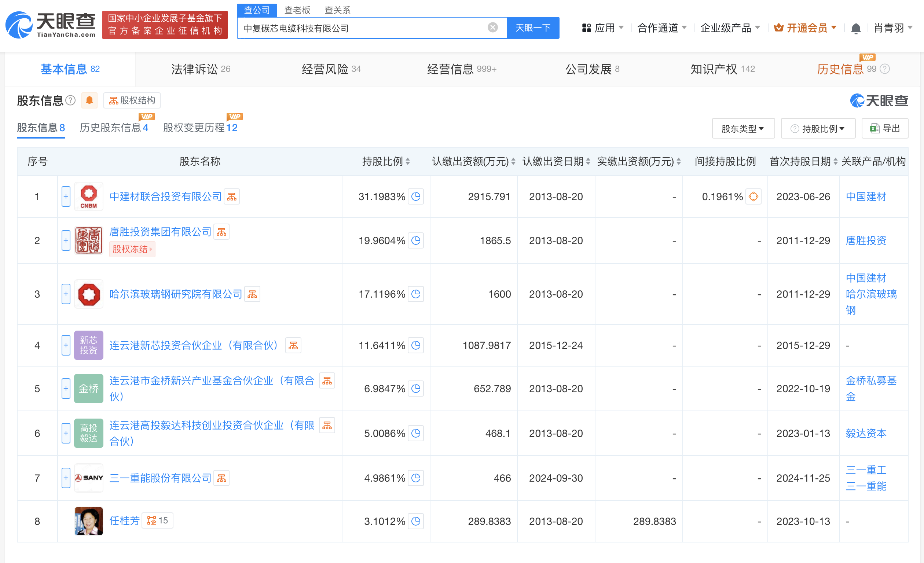Clear the search box with X icon
This screenshot has width=924, height=563.
click(x=492, y=27)
